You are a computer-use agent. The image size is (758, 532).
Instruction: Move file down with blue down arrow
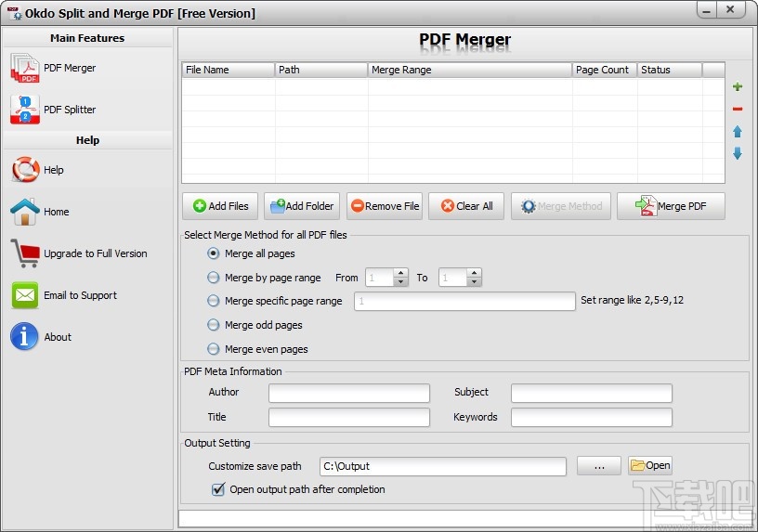(738, 153)
